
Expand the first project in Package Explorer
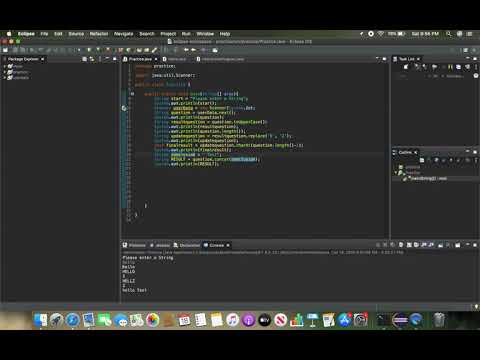(5, 66)
